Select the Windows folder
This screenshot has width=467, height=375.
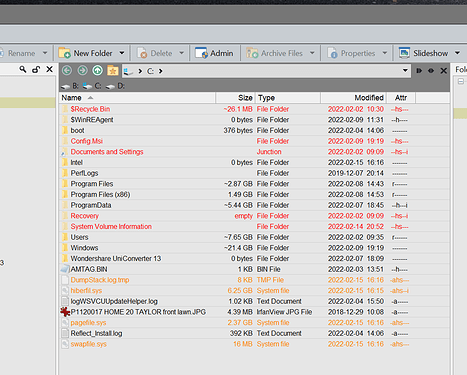point(84,248)
